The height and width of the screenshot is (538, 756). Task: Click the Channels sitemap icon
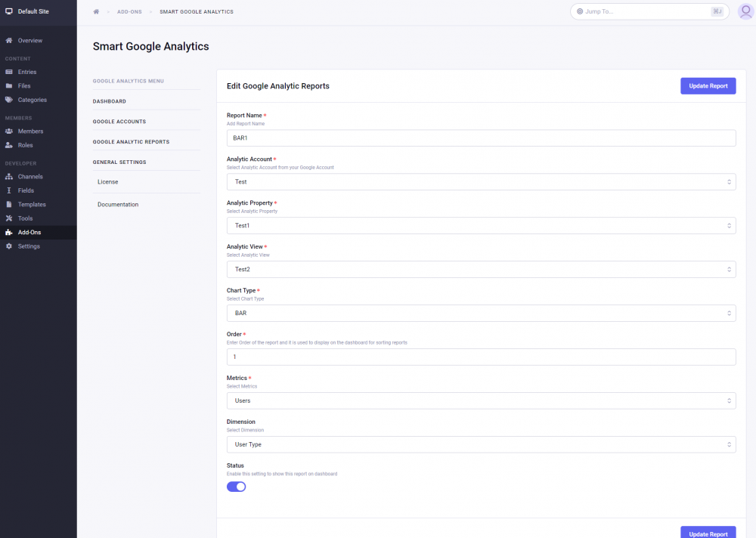[9, 177]
